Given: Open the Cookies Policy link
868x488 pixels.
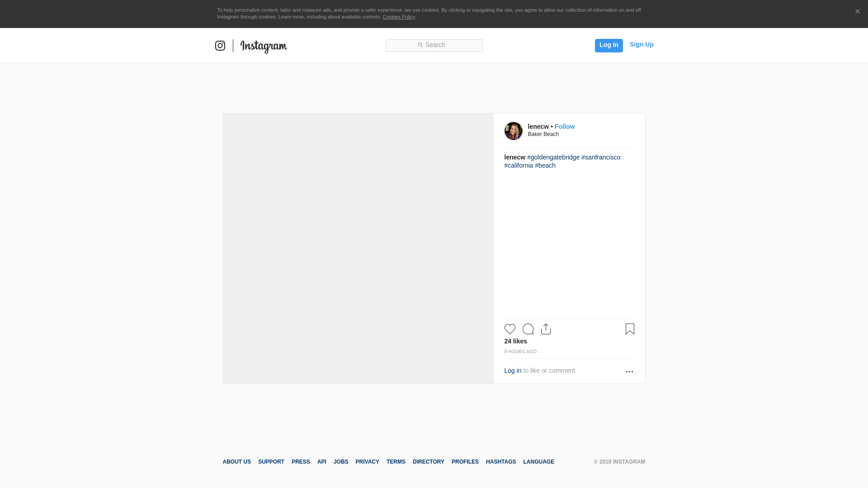Looking at the screenshot, I should pos(398,17).
